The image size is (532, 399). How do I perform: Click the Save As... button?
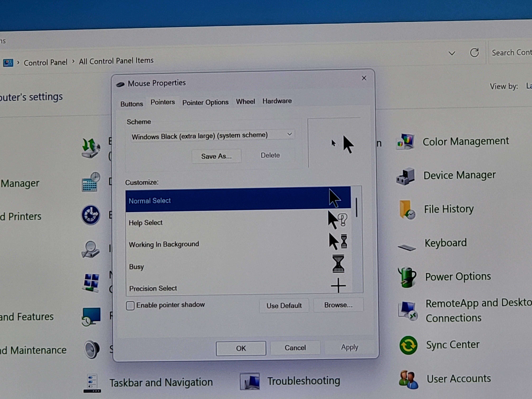click(x=216, y=156)
